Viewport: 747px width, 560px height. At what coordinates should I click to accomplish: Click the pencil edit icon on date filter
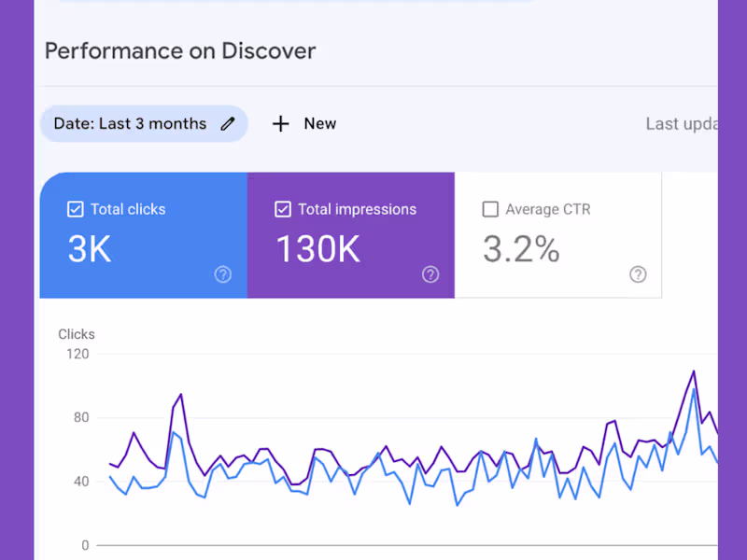pyautogui.click(x=227, y=124)
